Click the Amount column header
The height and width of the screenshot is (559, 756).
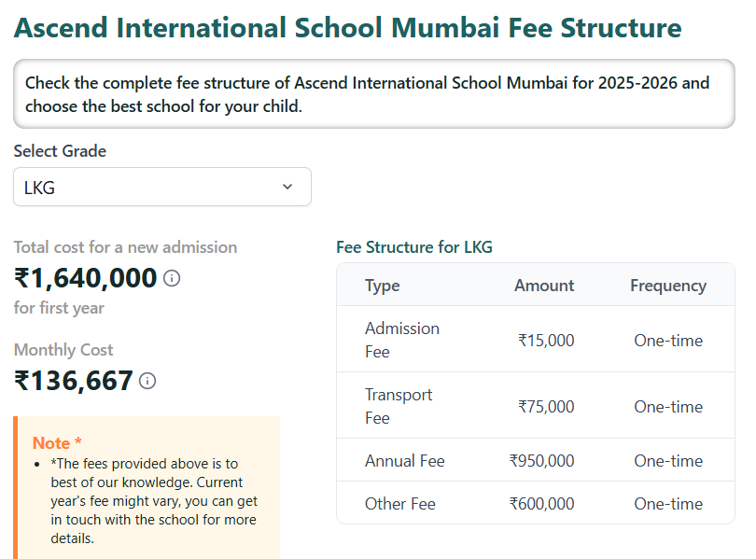(544, 286)
